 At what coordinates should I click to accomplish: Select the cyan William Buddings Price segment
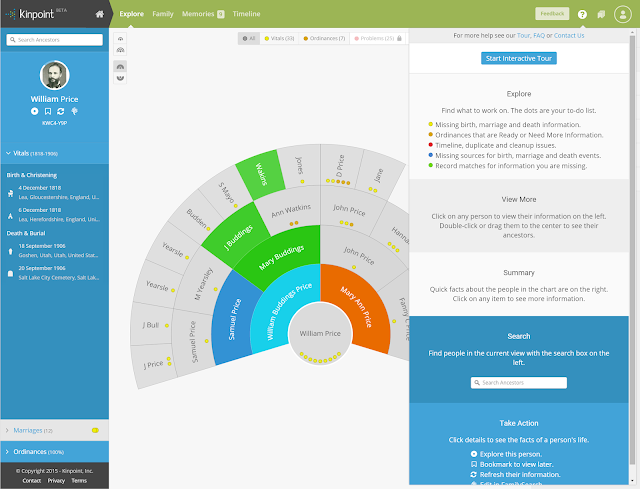[286, 310]
